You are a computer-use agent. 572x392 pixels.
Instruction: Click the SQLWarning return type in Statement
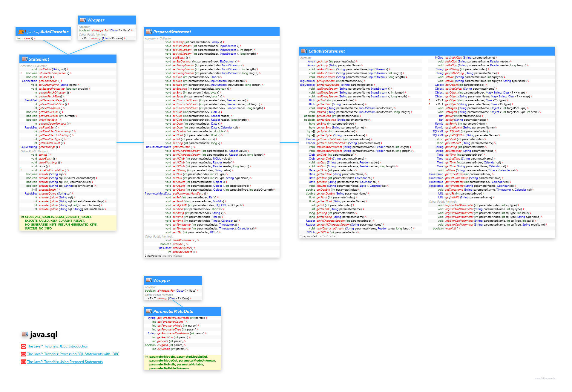pyautogui.click(x=29, y=147)
